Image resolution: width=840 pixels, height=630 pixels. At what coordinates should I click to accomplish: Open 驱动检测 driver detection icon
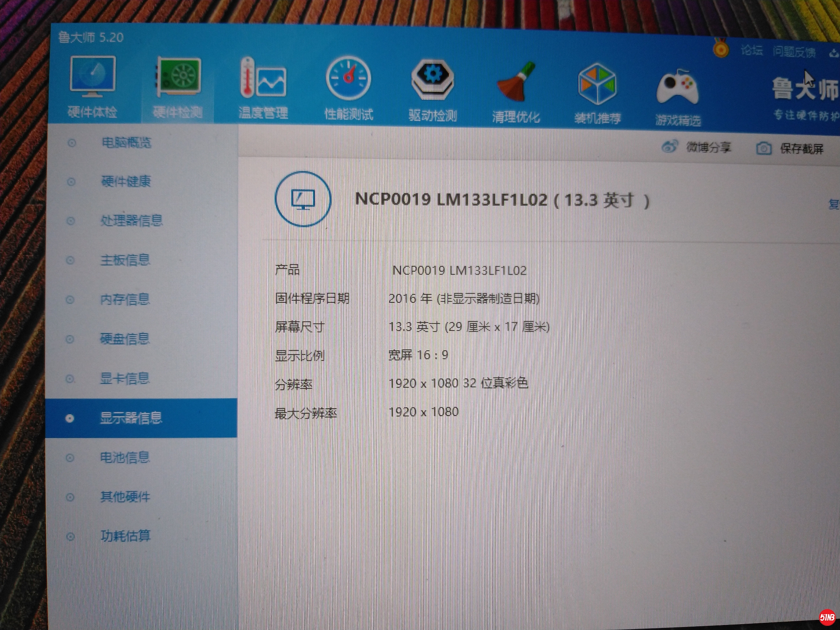point(433,81)
